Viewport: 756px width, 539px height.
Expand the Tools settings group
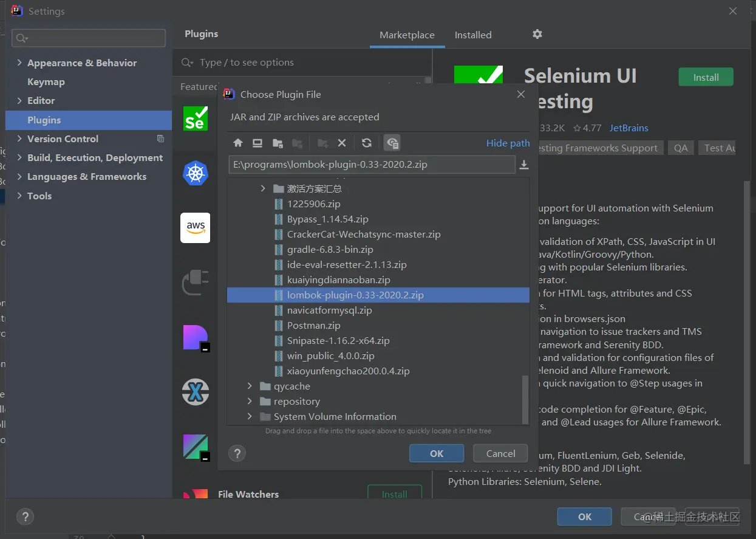(x=19, y=196)
